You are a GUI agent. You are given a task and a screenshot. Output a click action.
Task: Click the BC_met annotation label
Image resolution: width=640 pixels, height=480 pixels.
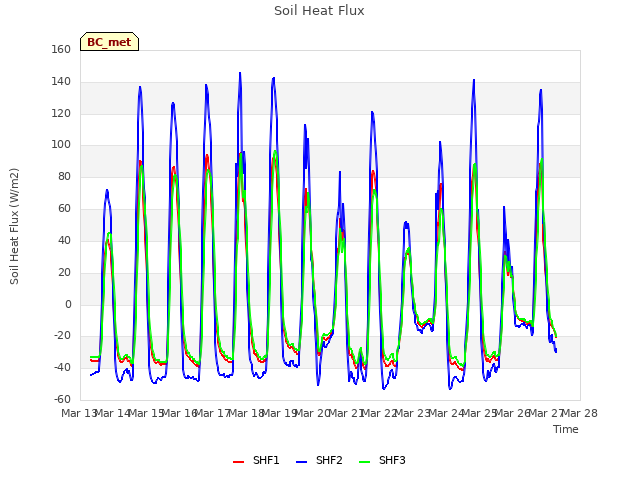[x=109, y=42]
